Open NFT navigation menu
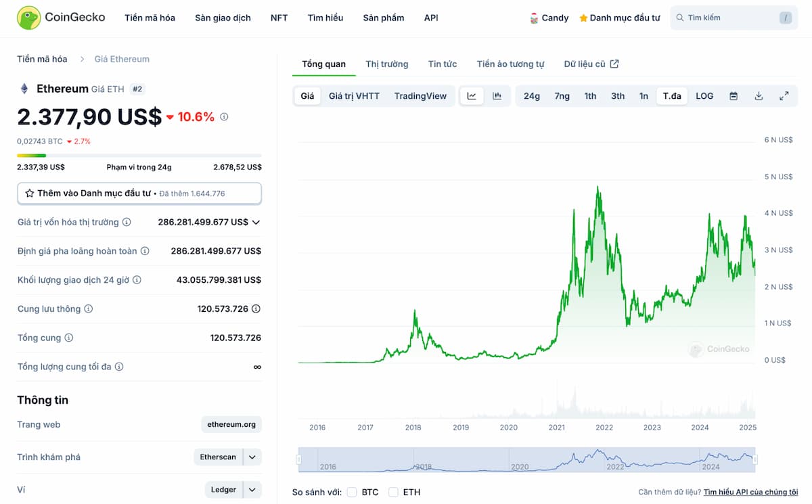Image resolution: width=812 pixels, height=504 pixels. coord(279,18)
